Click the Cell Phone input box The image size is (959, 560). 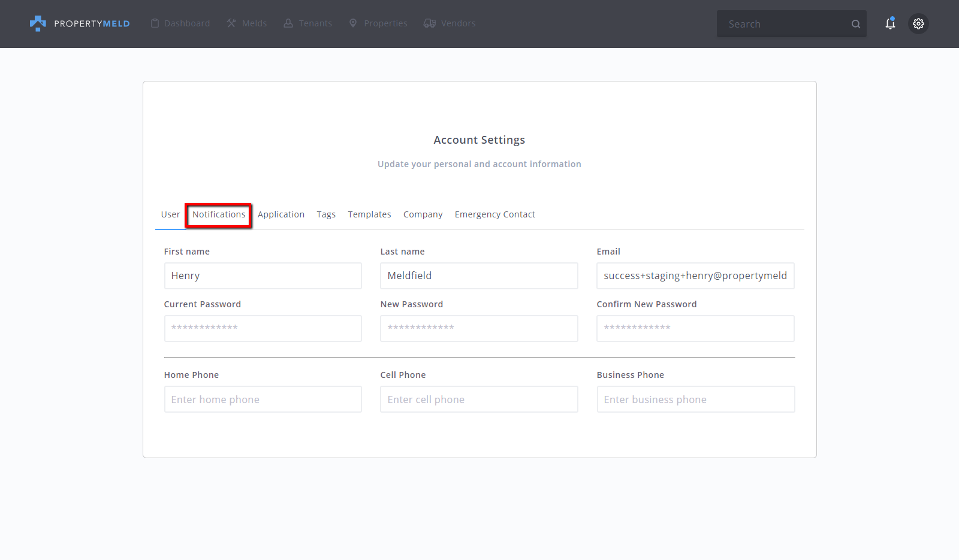click(479, 399)
